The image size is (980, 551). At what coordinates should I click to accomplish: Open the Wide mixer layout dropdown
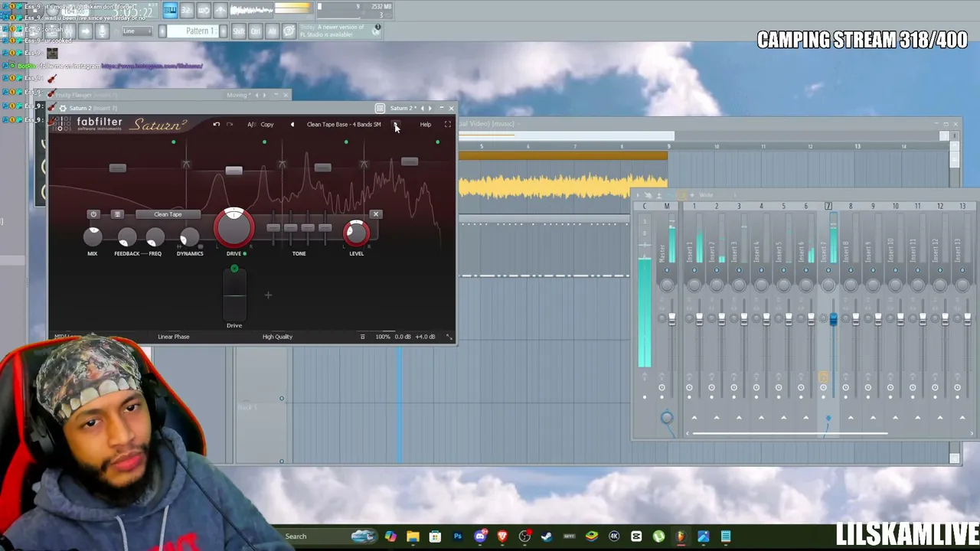(x=705, y=195)
